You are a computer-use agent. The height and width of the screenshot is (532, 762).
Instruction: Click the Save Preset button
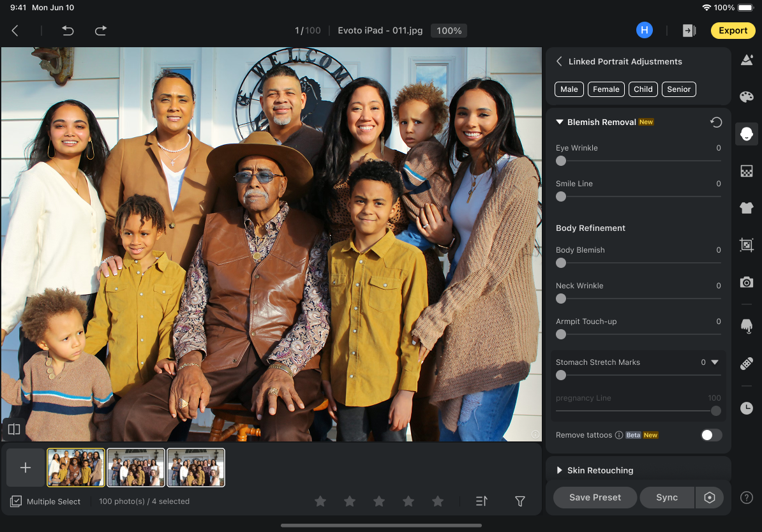tap(595, 498)
